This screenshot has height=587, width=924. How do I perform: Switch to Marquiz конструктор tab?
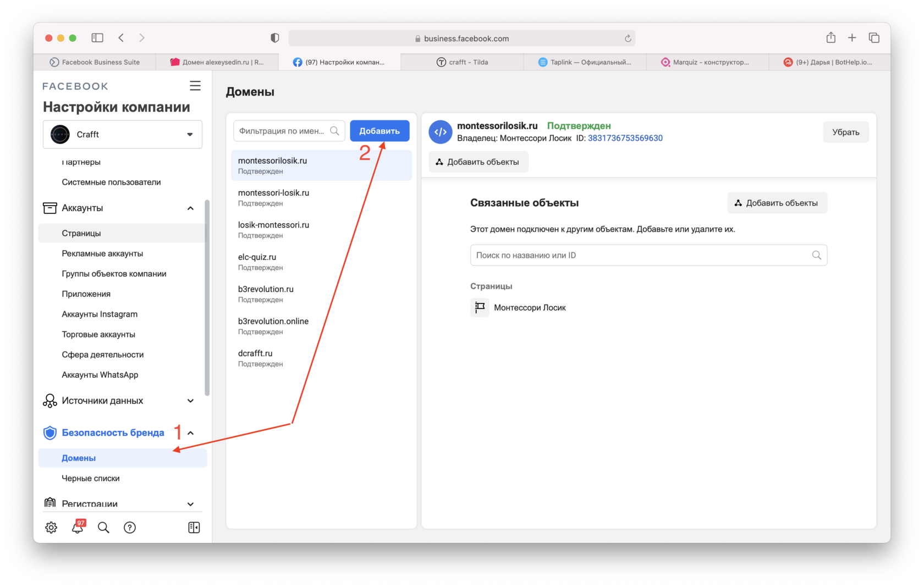pos(707,62)
